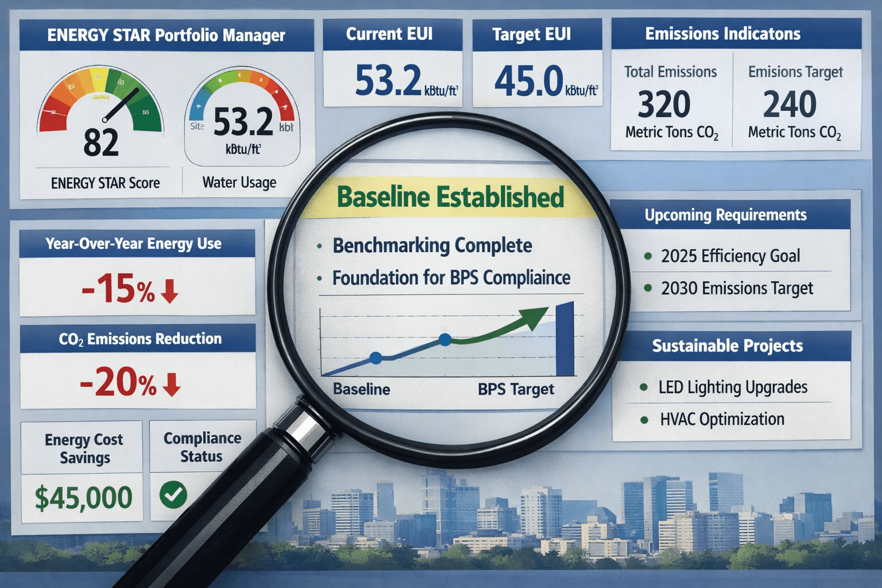Open the 2025 Efficiency Goal item

pyautogui.click(x=730, y=256)
